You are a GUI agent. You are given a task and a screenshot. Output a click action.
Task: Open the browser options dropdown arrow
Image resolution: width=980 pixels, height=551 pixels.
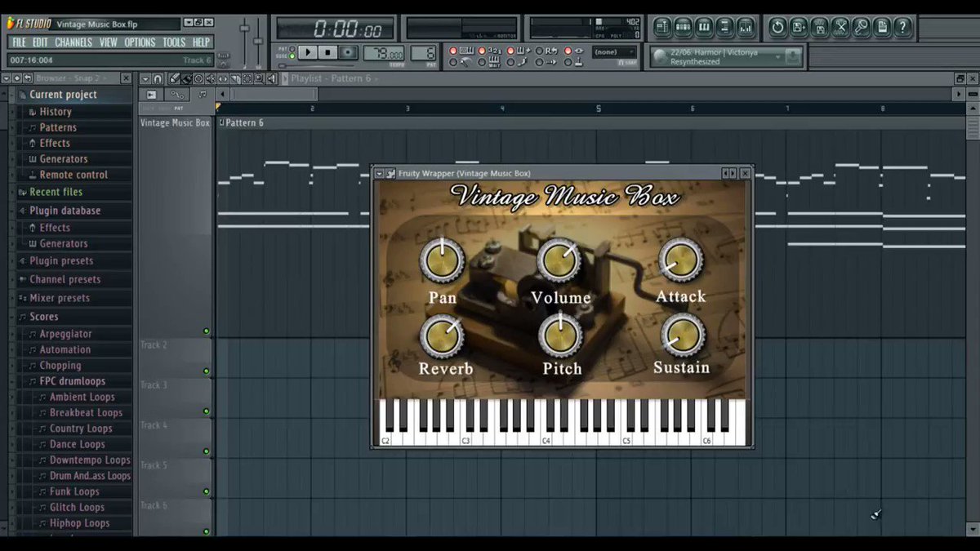point(6,78)
